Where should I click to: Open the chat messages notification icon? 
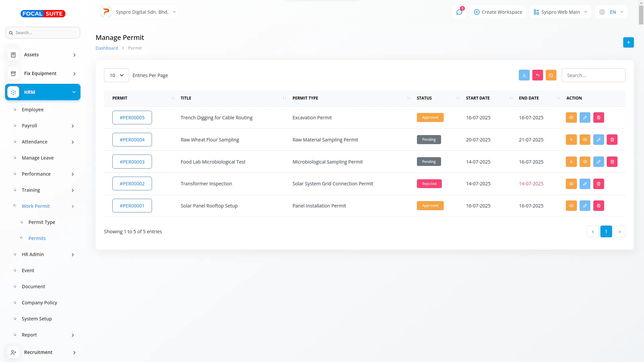tap(459, 12)
